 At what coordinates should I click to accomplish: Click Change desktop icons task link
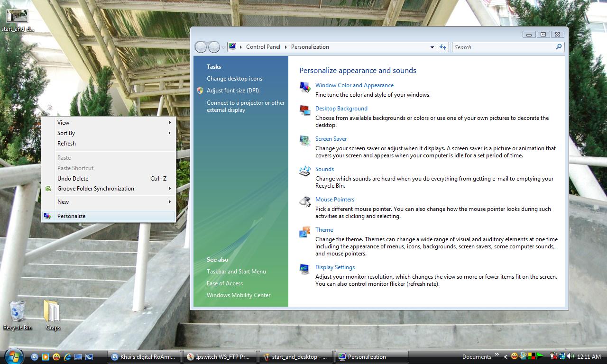click(234, 79)
